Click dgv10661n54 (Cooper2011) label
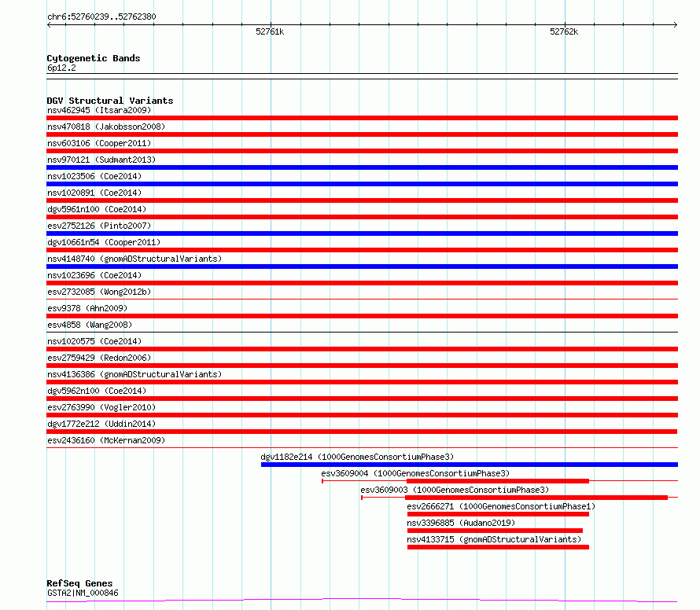This screenshot has width=700, height=610. point(104,242)
